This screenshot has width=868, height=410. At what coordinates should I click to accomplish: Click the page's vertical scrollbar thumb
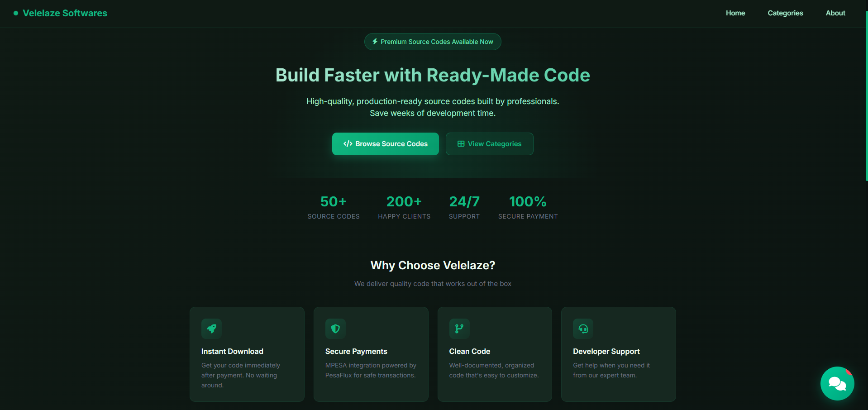pos(866,95)
